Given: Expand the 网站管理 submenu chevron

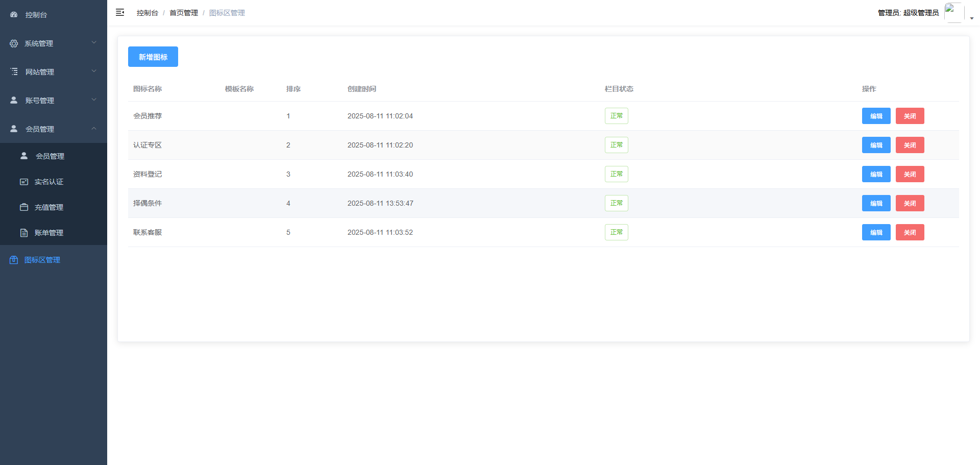Looking at the screenshot, I should 94,71.
